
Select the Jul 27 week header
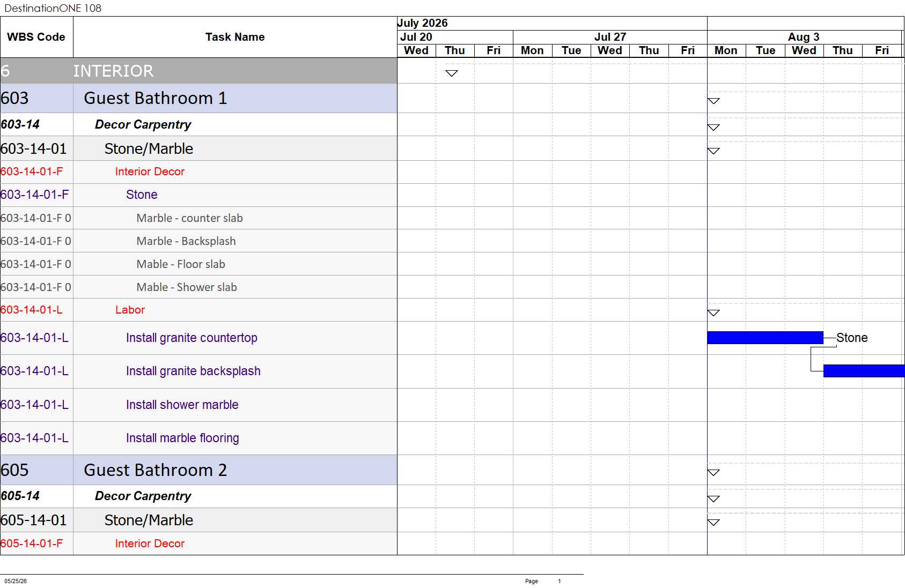pos(610,37)
